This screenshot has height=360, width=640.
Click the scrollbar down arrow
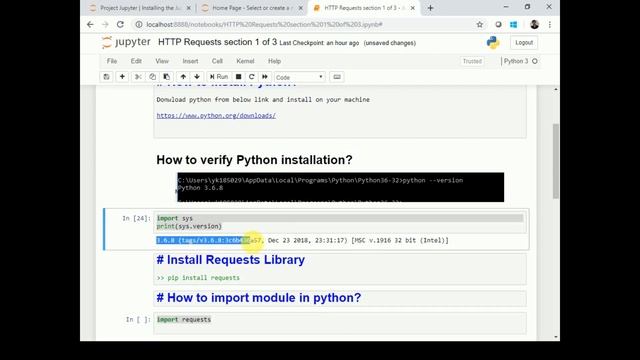click(556, 337)
